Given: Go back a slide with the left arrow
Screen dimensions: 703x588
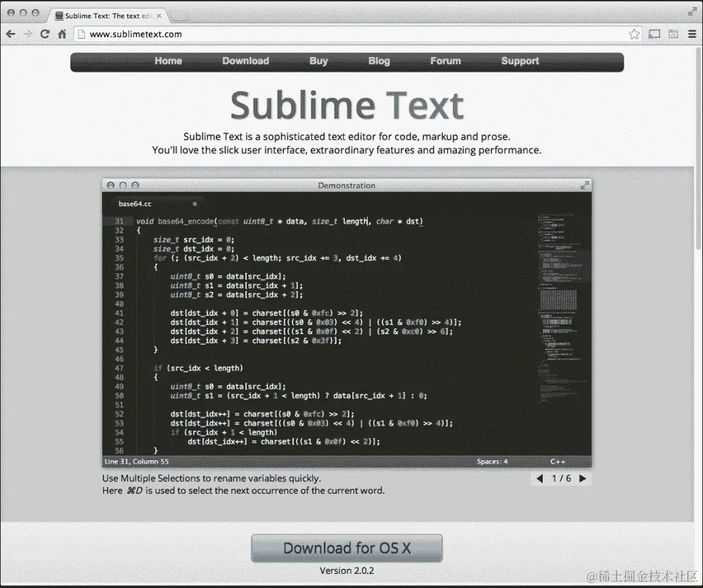Looking at the screenshot, I should 539,478.
